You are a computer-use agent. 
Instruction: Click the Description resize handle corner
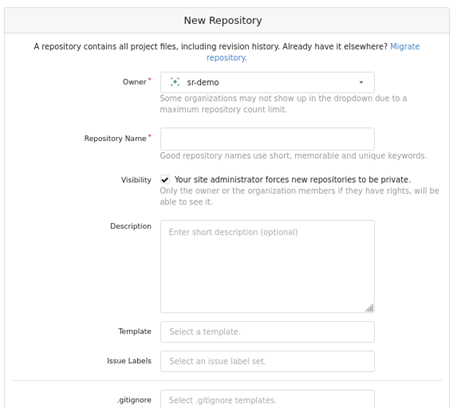coord(370,308)
